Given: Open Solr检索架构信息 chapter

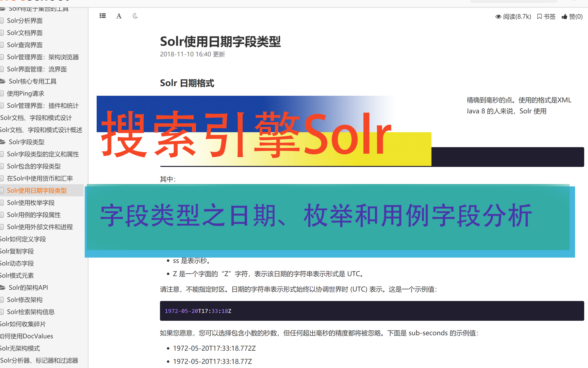Looking at the screenshot, I should pyautogui.click(x=31, y=312).
